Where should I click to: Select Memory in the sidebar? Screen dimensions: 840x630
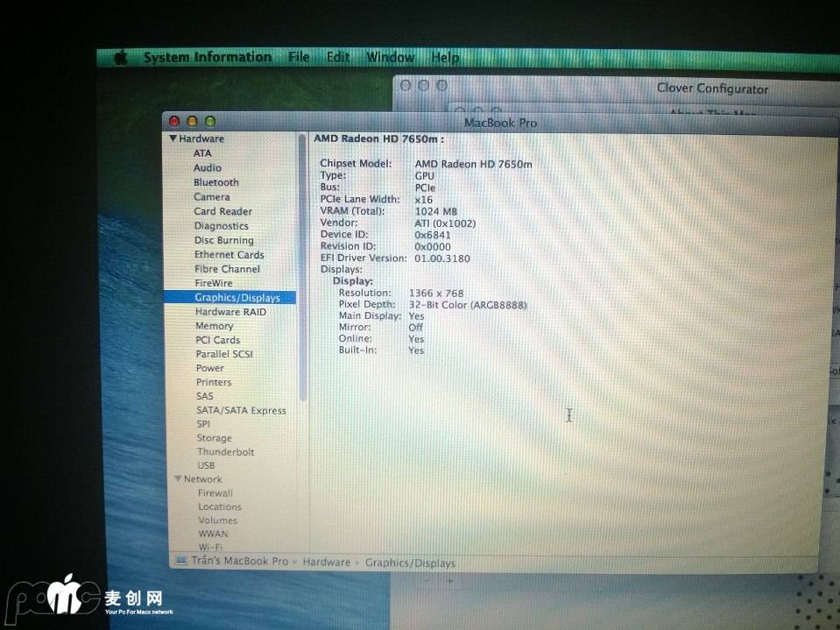click(x=214, y=326)
